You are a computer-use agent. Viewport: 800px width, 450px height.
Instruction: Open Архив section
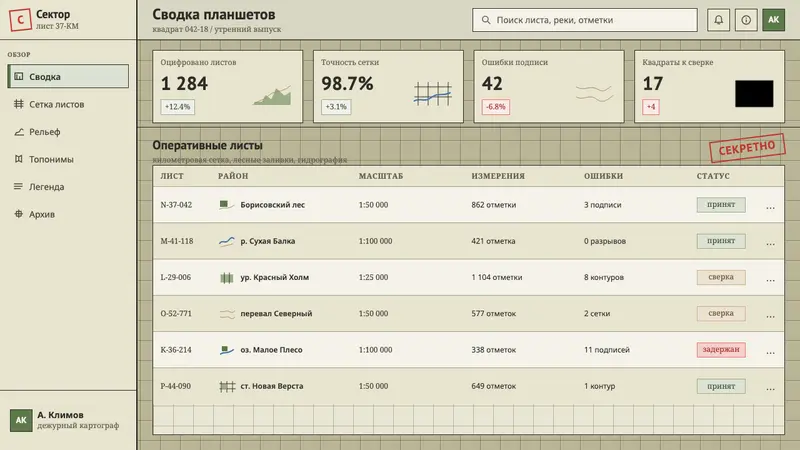coord(68,214)
